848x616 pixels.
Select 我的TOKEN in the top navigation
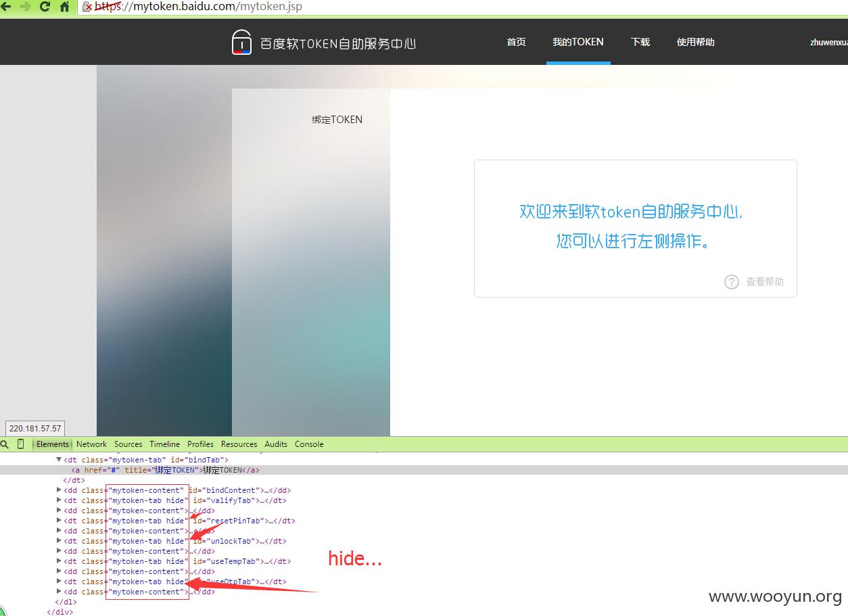(x=578, y=42)
